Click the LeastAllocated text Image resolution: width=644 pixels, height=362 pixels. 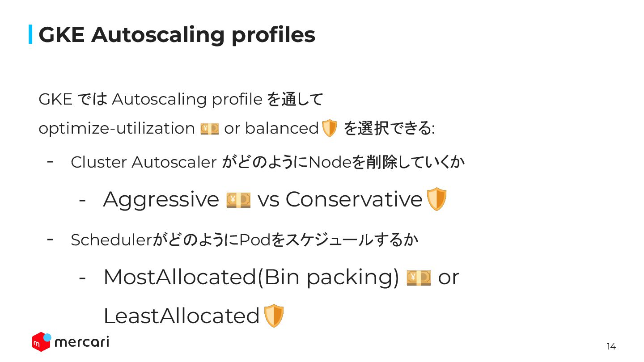pos(181,316)
